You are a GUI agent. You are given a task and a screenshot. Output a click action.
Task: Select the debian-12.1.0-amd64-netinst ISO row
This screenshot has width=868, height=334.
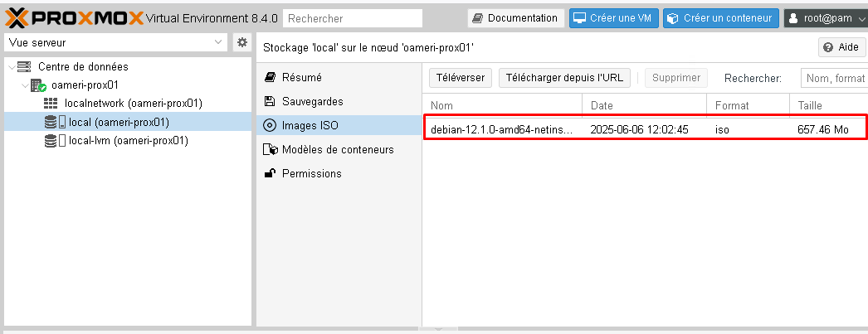(x=645, y=130)
